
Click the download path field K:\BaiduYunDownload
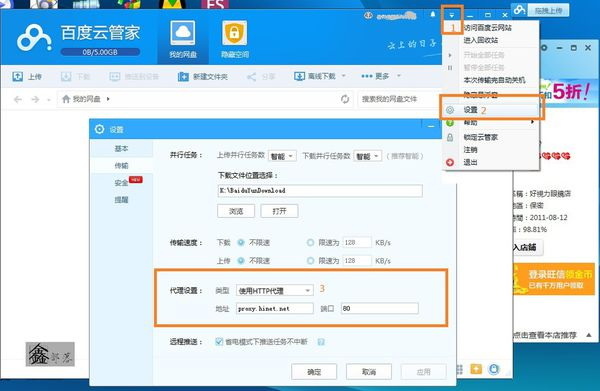coord(320,191)
